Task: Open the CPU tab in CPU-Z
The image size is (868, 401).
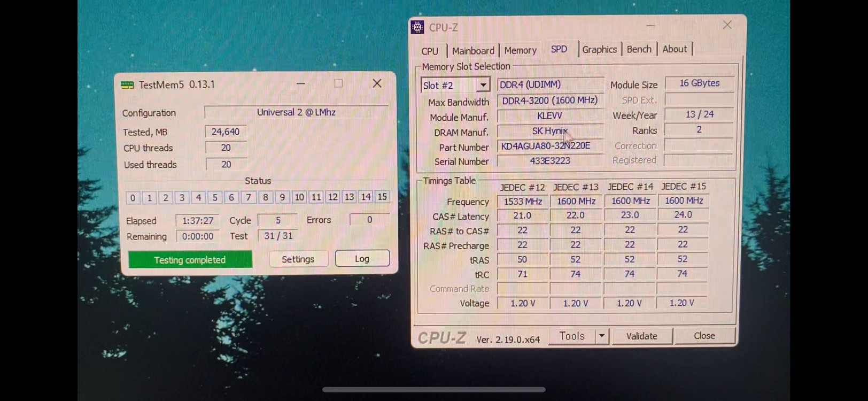Action: (430, 51)
